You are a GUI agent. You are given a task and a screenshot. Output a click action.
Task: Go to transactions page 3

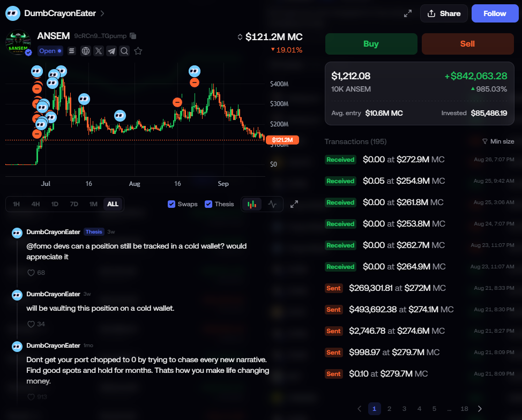pyautogui.click(x=404, y=409)
